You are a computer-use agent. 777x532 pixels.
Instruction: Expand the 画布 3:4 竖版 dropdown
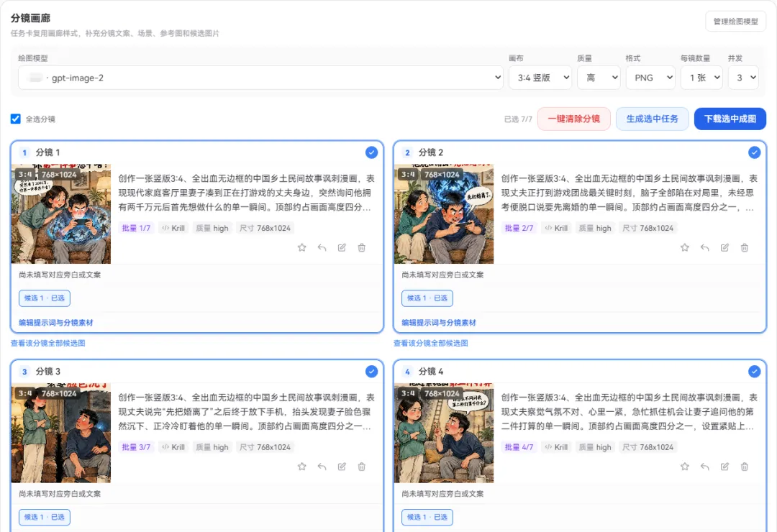[x=540, y=78]
